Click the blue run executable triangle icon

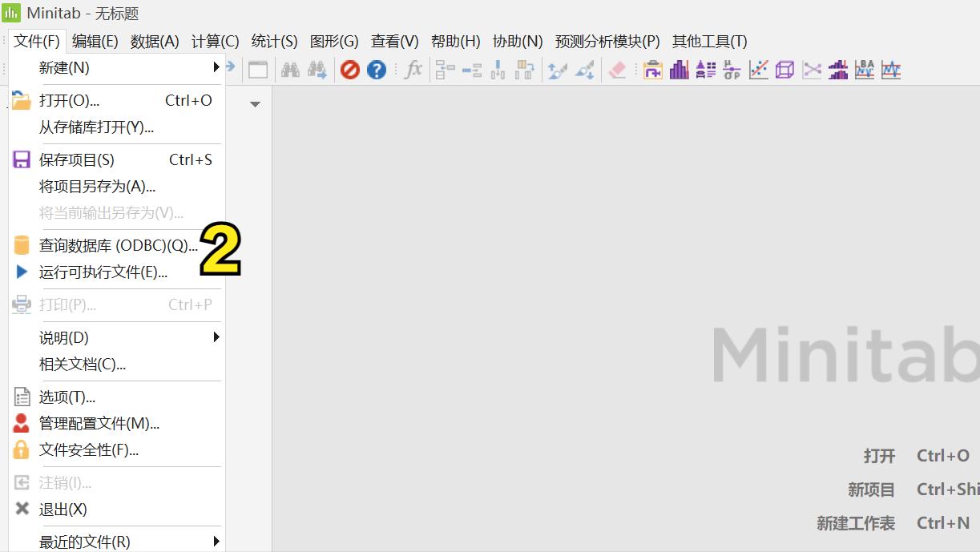coord(22,272)
